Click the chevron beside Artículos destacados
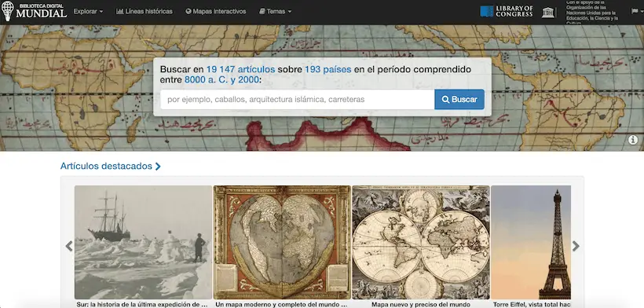644x308 pixels. tap(158, 167)
